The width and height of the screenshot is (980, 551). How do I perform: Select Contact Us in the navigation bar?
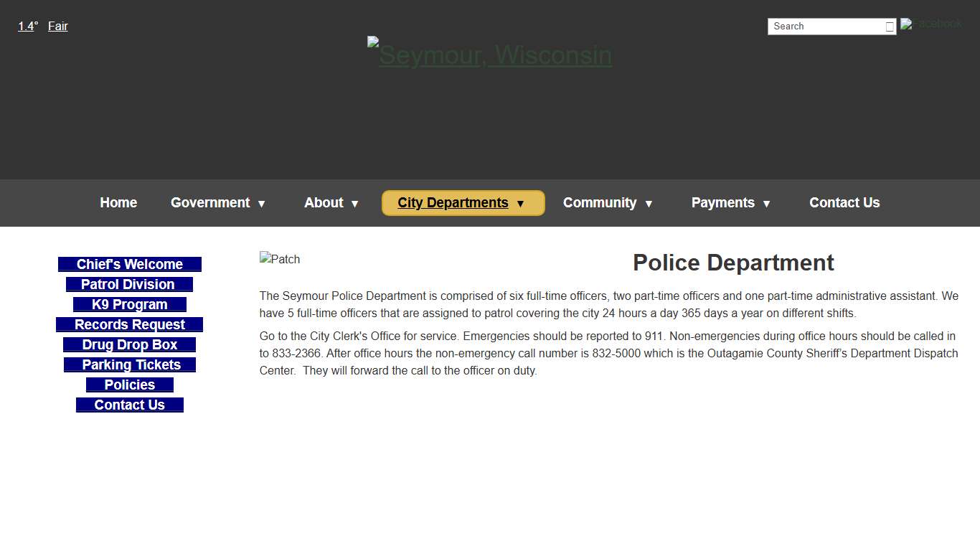(844, 203)
